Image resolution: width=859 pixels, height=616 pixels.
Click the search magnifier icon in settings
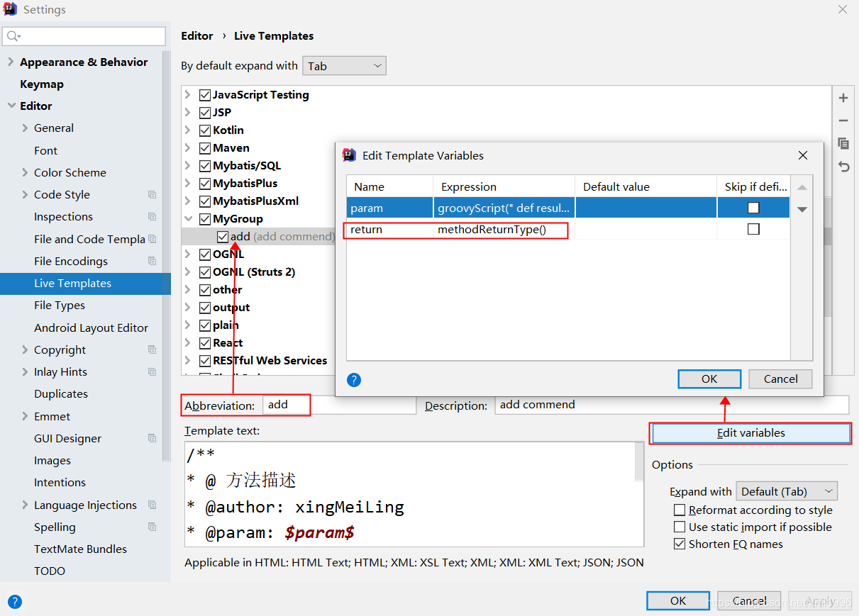click(13, 36)
